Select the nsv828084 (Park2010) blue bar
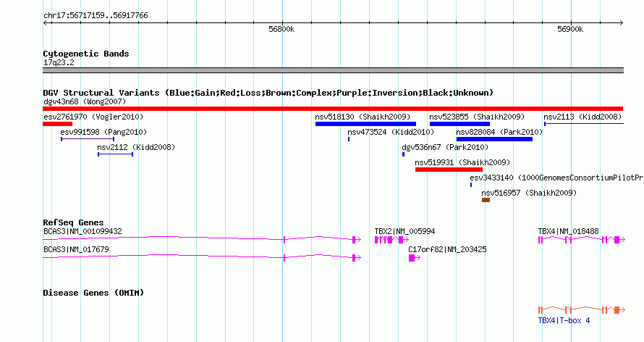This screenshot has height=342, width=644. coord(494,139)
